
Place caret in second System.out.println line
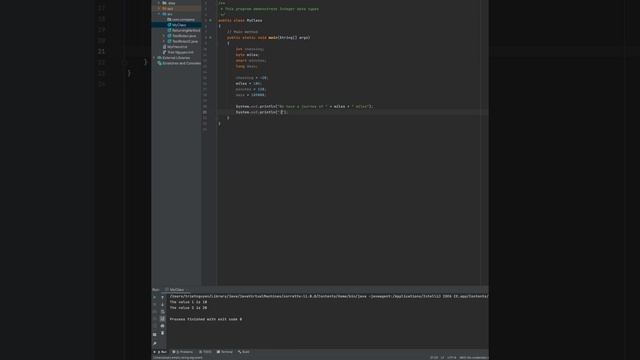point(262,112)
